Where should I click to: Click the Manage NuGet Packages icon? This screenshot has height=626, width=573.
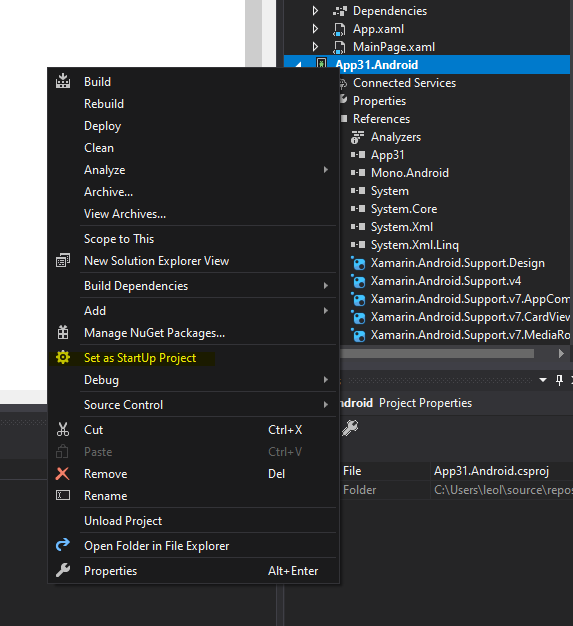(x=63, y=332)
